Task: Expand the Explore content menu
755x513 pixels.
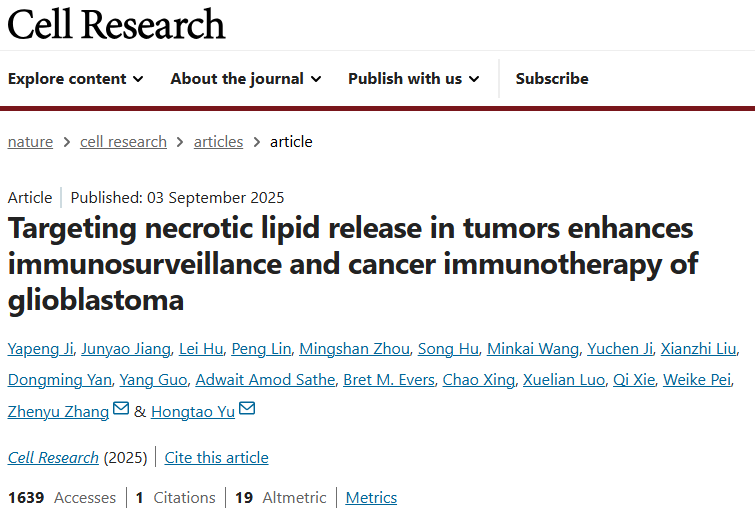Action: [x=76, y=79]
